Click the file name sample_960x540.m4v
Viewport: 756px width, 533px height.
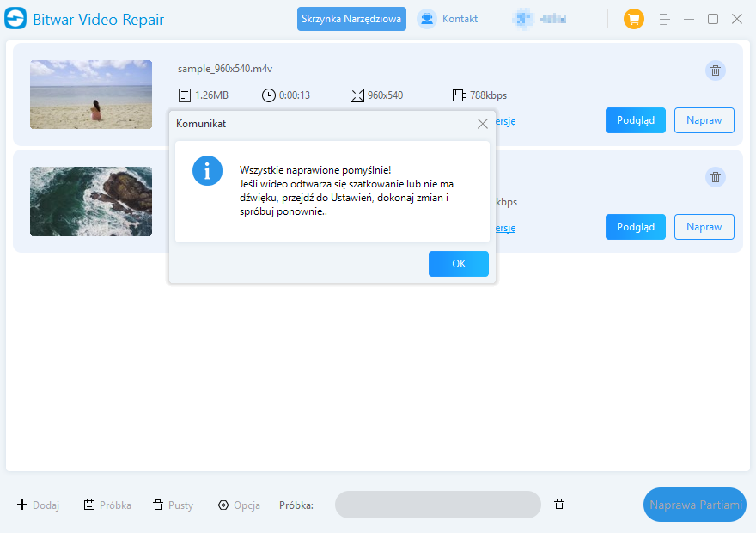point(225,69)
